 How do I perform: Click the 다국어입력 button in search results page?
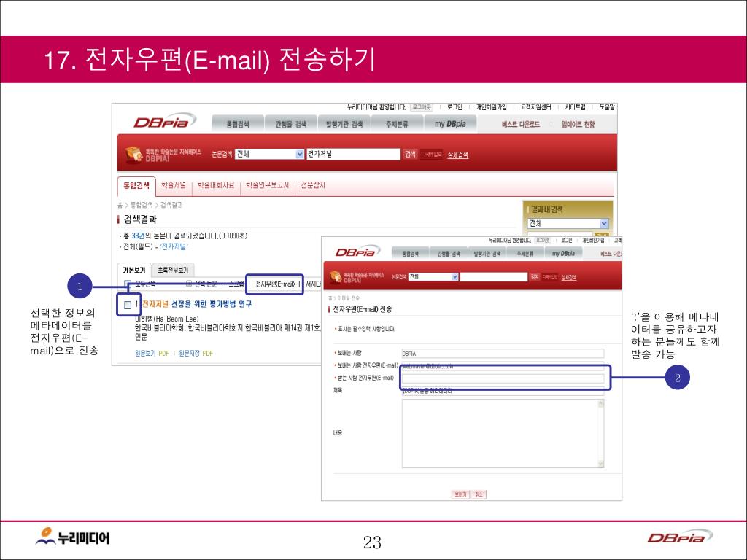pos(431,154)
